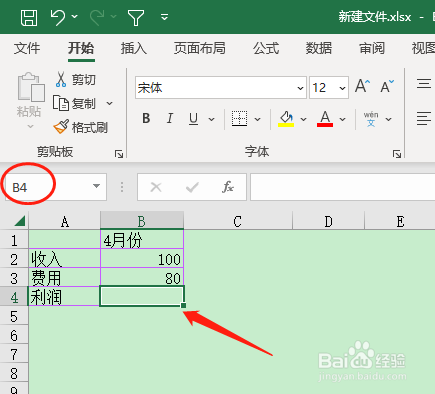
Task: Select cell B3 with value 80
Action: coord(142,277)
